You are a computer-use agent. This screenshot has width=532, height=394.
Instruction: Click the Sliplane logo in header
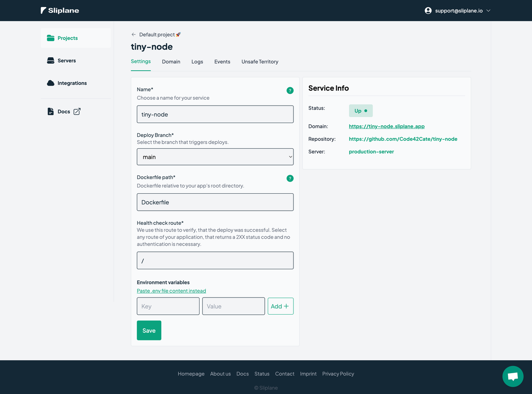60,10
